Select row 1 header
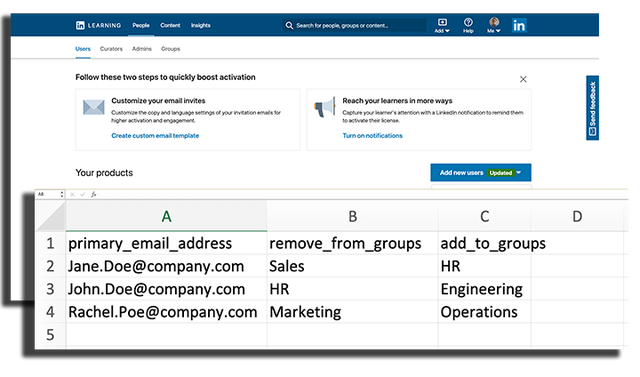 50,244
